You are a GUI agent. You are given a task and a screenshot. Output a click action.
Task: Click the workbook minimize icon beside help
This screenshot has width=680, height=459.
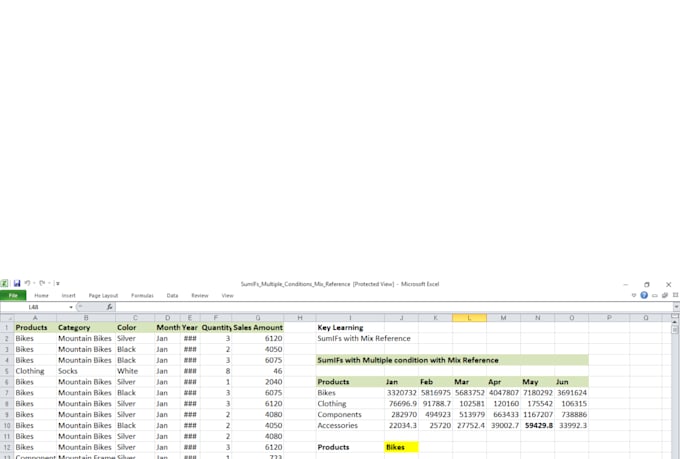(x=655, y=295)
